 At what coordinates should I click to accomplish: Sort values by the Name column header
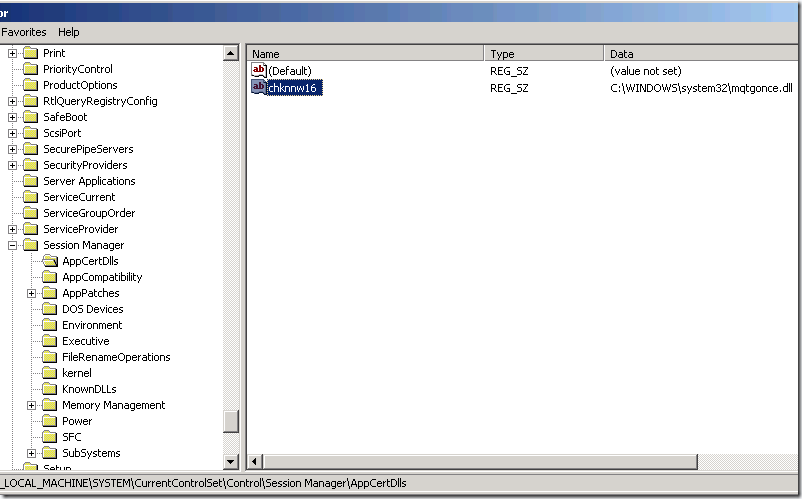[x=365, y=54]
